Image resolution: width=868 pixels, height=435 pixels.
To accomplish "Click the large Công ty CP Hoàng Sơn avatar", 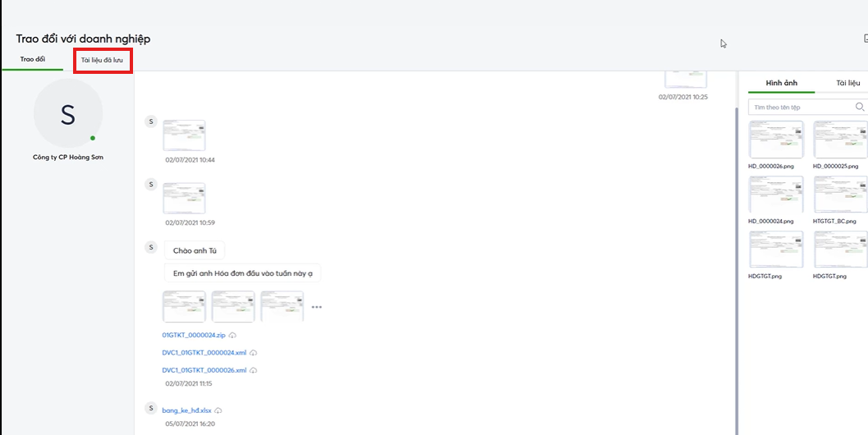I will point(68,114).
